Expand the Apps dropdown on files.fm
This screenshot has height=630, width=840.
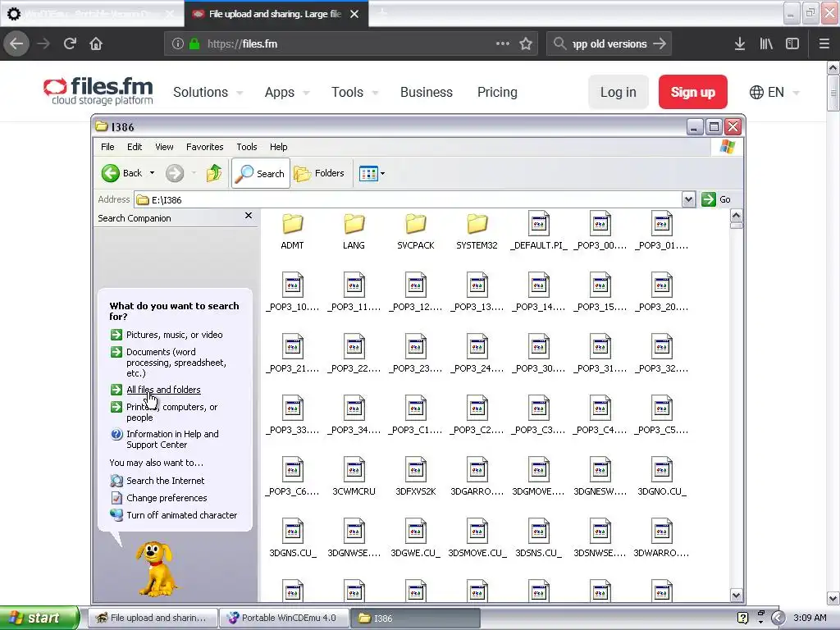click(x=286, y=92)
